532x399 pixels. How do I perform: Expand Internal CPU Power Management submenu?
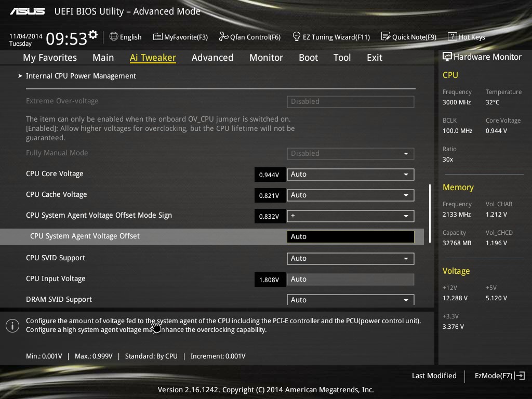click(x=81, y=76)
